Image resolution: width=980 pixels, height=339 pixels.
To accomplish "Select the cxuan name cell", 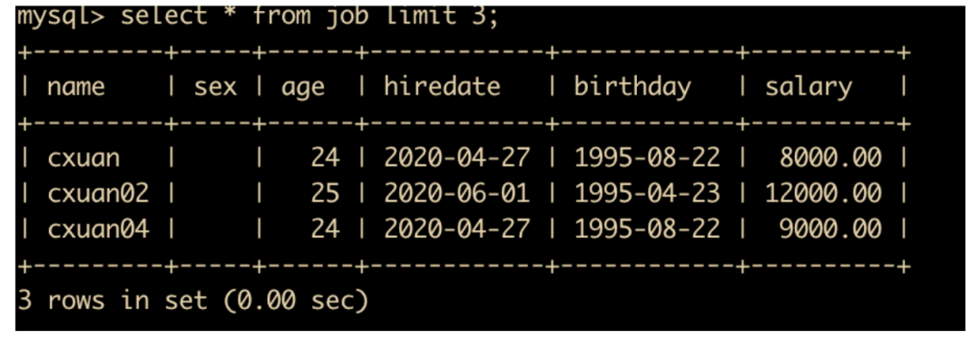I will (x=83, y=158).
